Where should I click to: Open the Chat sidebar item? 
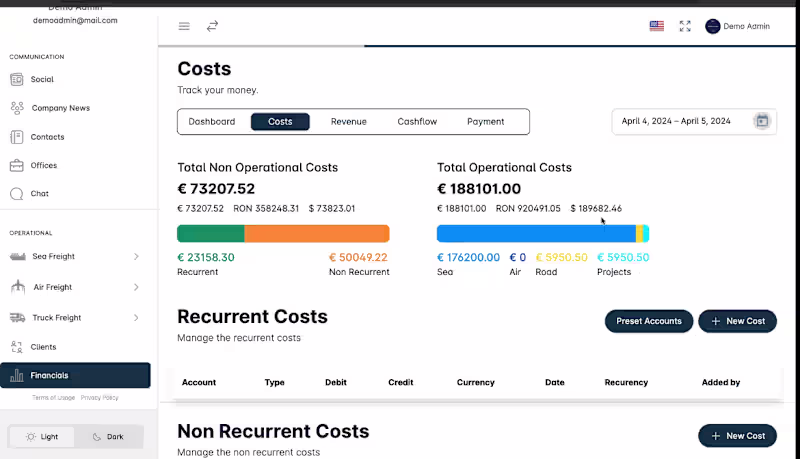coord(40,194)
